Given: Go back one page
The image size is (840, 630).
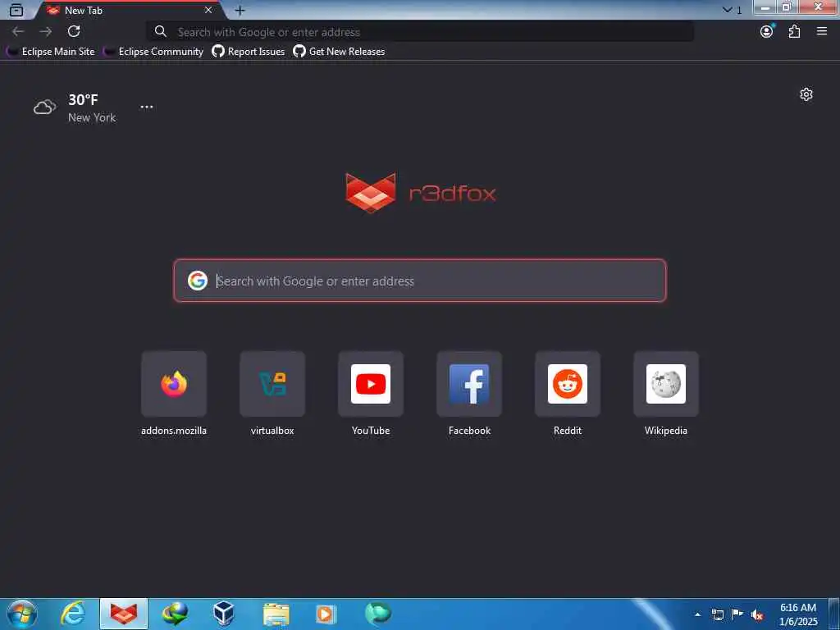Looking at the screenshot, I should tap(18, 32).
